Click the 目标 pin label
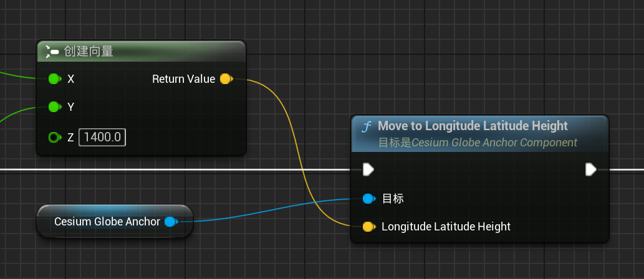Image resolution: width=644 pixels, height=279 pixels. point(393,199)
